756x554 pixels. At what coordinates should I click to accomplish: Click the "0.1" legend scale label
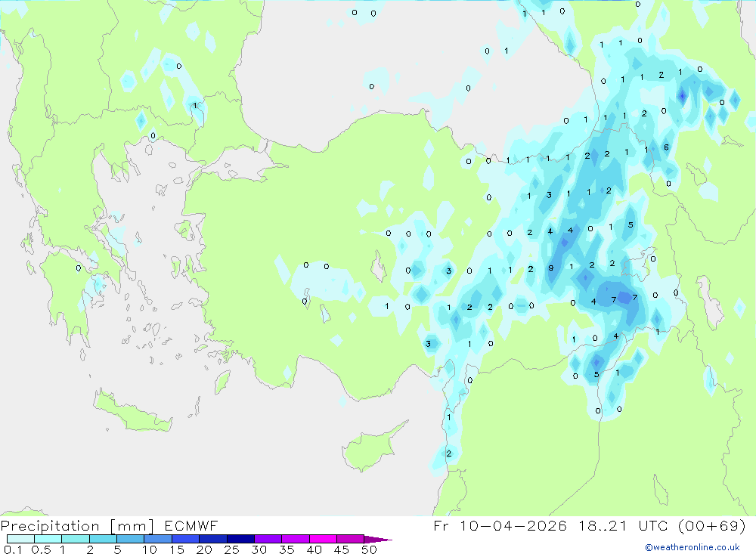point(13,549)
